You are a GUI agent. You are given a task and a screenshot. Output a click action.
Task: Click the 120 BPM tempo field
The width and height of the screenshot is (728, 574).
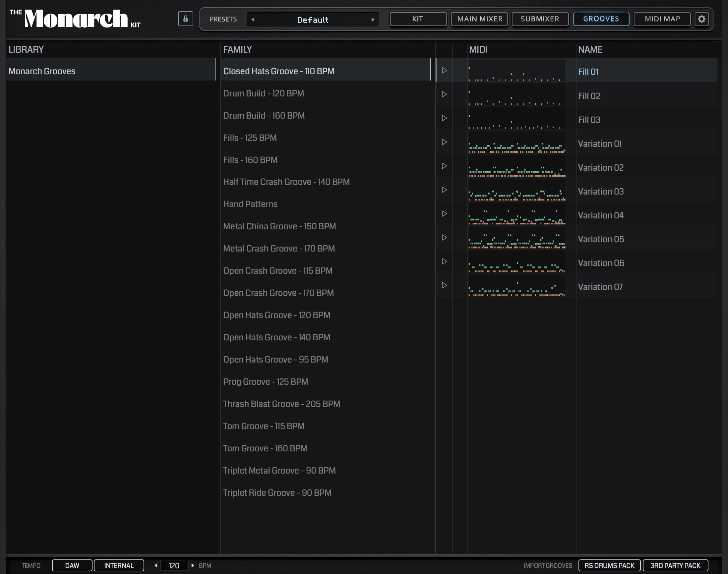click(174, 565)
